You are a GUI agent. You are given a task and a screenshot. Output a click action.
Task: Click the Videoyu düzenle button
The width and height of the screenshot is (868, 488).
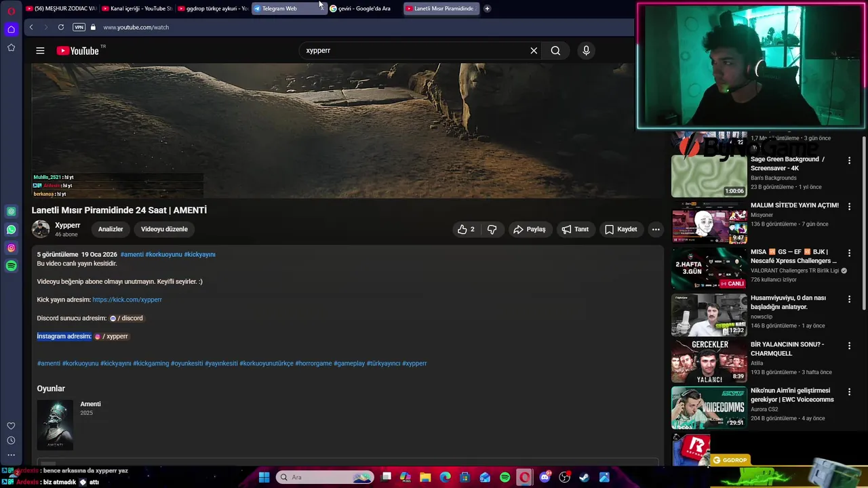click(x=164, y=229)
